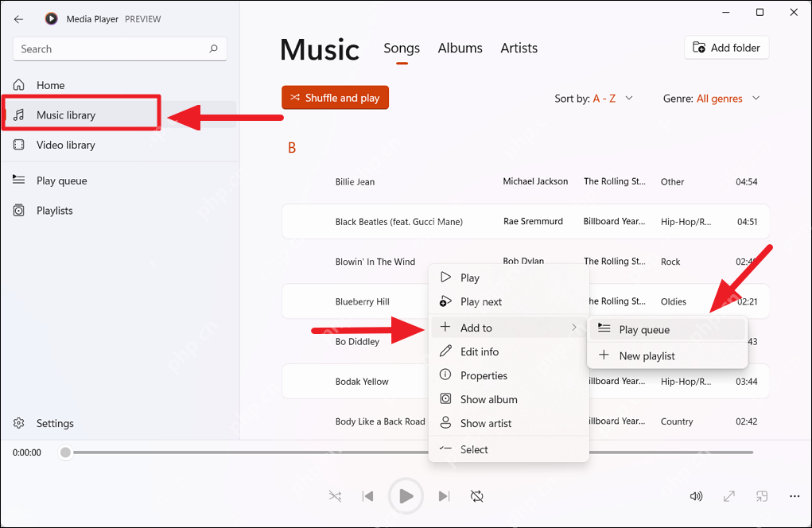
Task: Choose Show artist in context menu
Action: click(509, 423)
